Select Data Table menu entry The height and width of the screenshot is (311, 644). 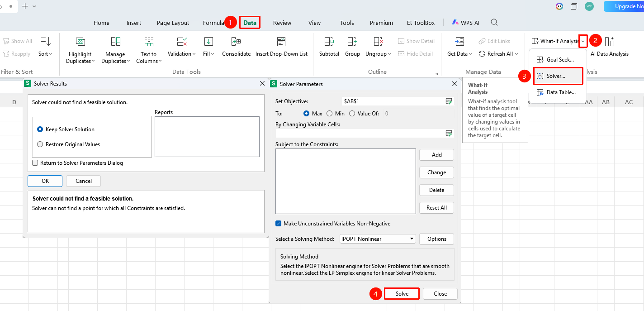coord(558,92)
